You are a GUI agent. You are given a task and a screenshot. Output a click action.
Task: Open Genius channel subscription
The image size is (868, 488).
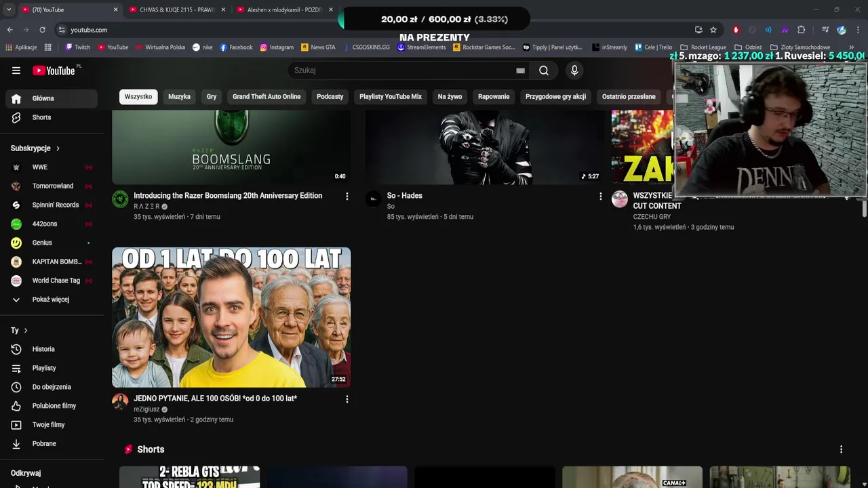[52, 243]
